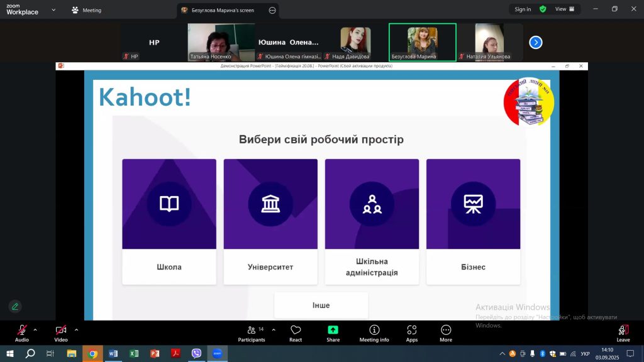This screenshot has width=644, height=362.
Task: Open screen share options ellipsis
Action: [272, 10]
